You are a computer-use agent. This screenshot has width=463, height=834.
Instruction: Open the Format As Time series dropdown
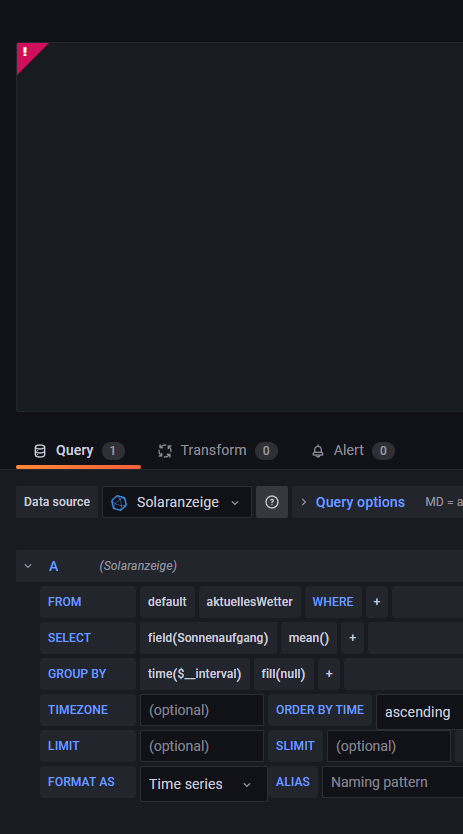(x=204, y=784)
